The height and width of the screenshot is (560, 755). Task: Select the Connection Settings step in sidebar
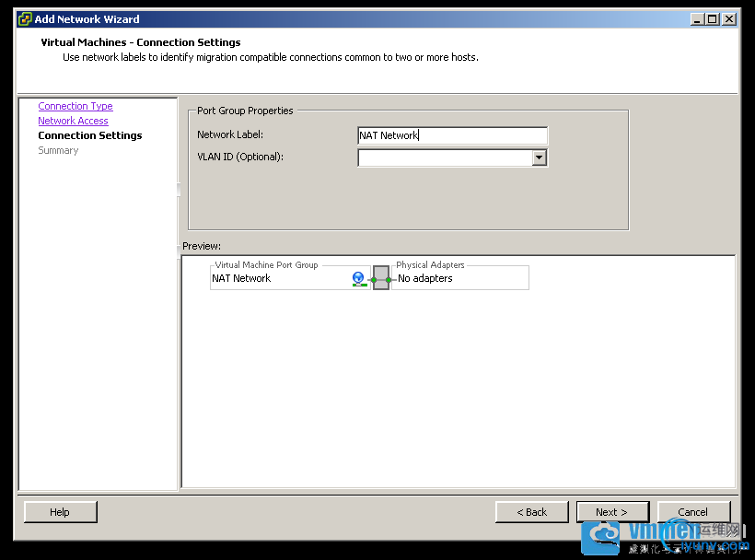90,135
